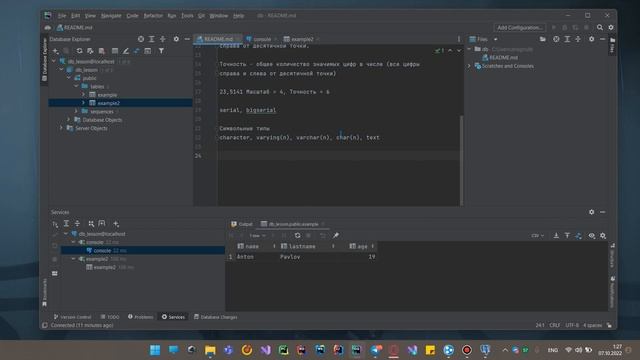
Task: Open filter icon in Database Explorer toolbar
Action: coord(161,51)
